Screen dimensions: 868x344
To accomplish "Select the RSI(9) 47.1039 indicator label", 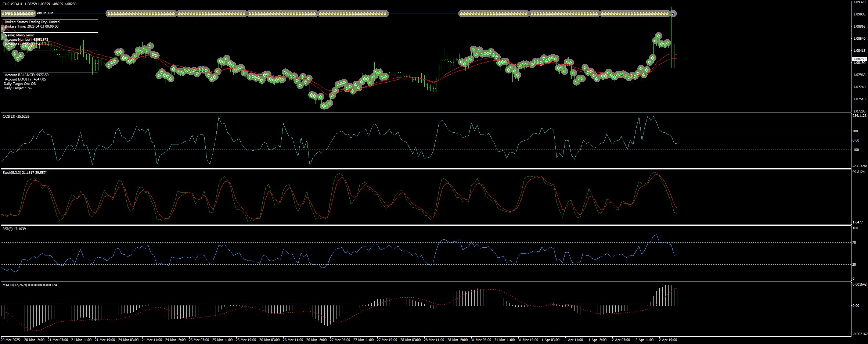I will [14, 229].
